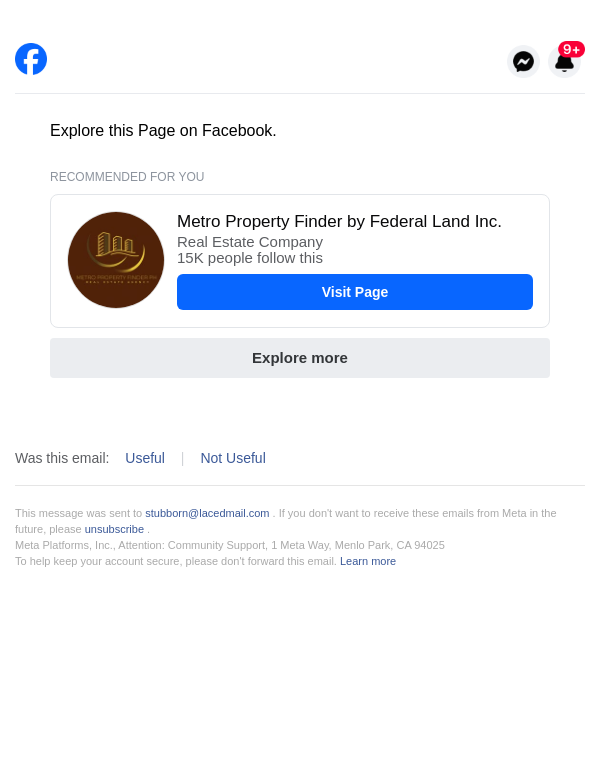Click the unsubscribe link
600x768 pixels.
pos(114,529)
